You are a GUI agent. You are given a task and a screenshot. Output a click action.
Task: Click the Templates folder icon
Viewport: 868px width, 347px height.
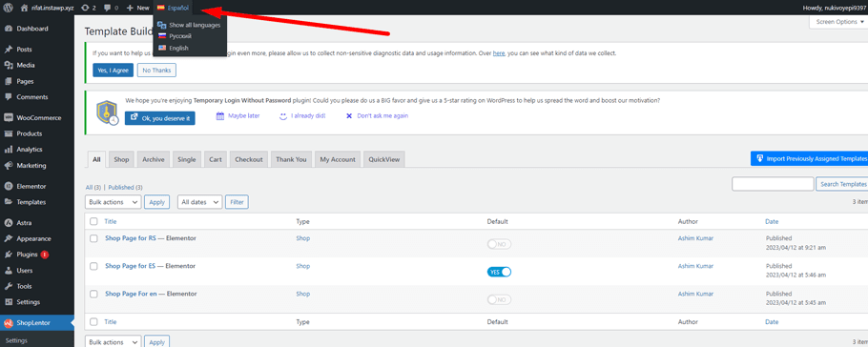click(9, 202)
